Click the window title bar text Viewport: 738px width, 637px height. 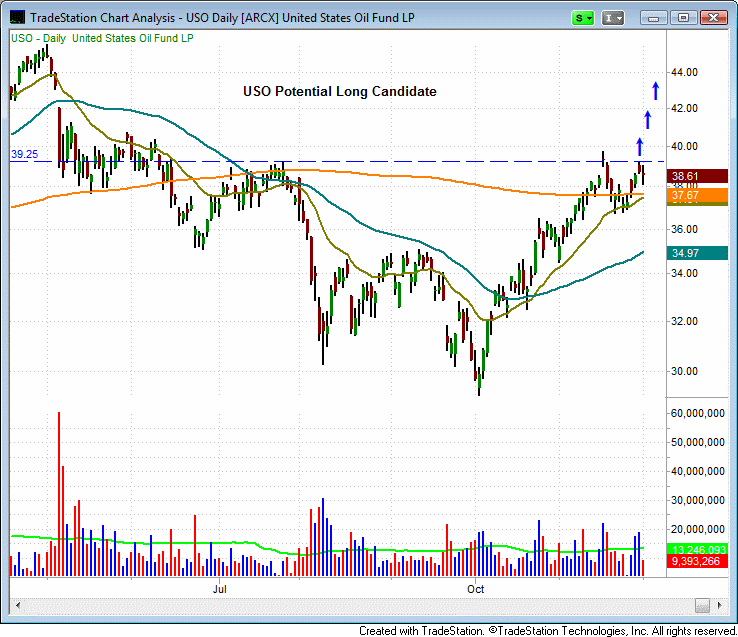[222, 18]
